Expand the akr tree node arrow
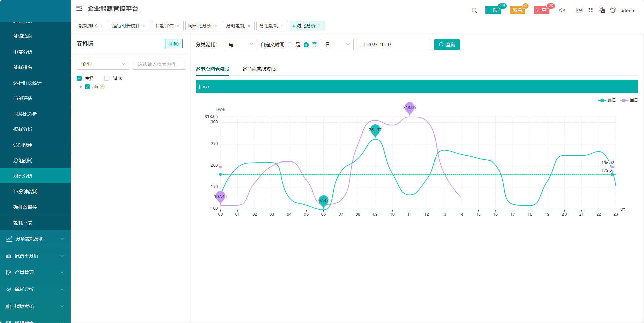This screenshot has height=323, width=644. (81, 87)
